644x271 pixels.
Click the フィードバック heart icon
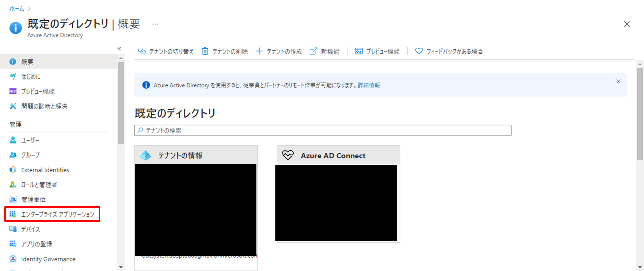point(419,51)
